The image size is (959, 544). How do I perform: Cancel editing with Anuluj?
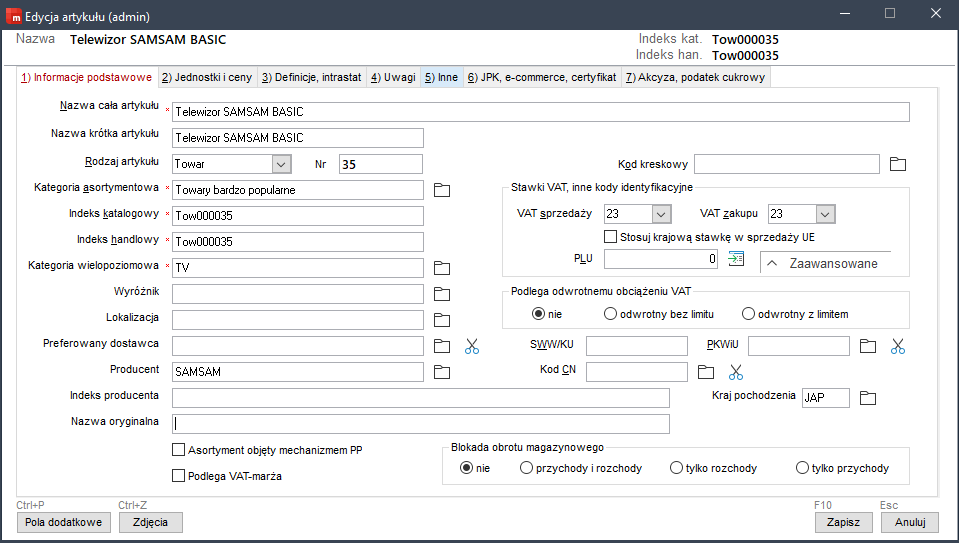pyautogui.click(x=910, y=522)
